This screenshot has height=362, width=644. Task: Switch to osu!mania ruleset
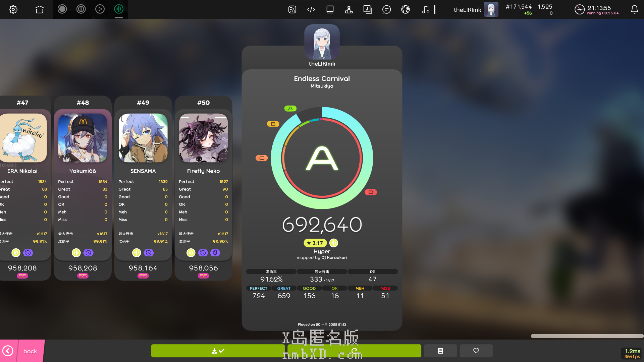[119, 9]
